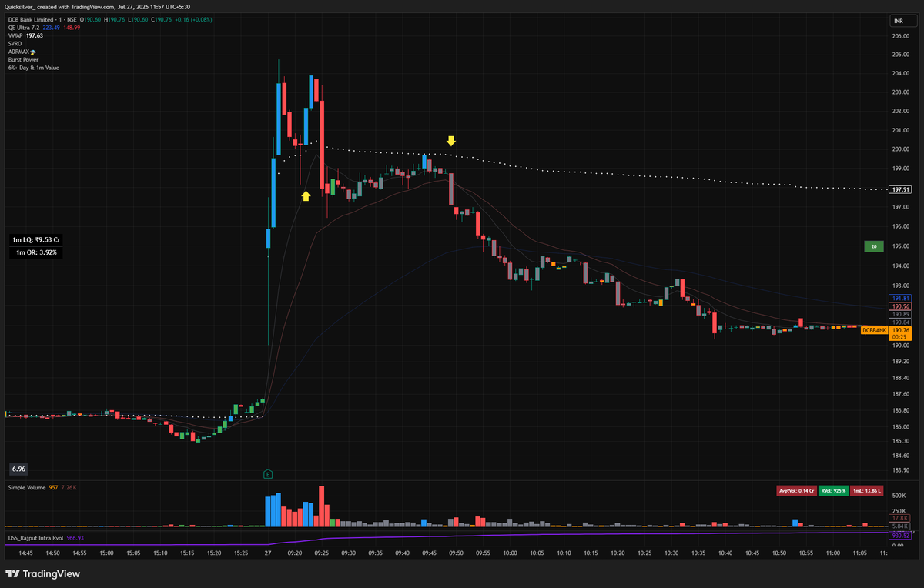Click the 191.81 blue price label
This screenshot has height=588, width=924.
click(x=901, y=298)
